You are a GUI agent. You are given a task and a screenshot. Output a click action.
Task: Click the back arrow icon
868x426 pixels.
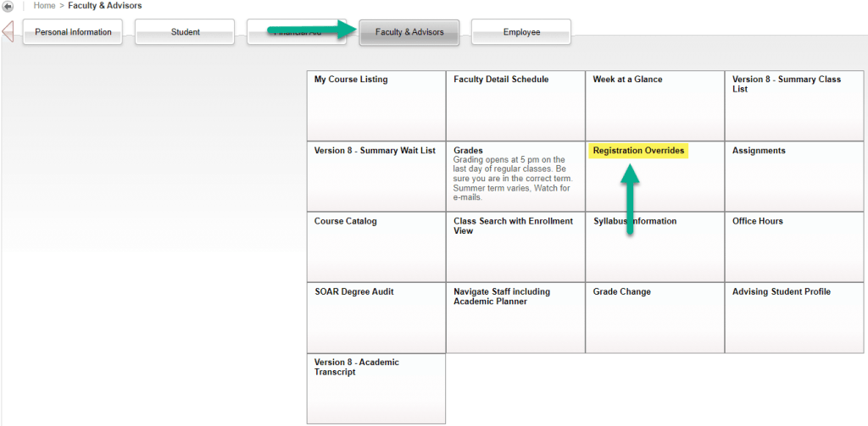click(x=8, y=6)
